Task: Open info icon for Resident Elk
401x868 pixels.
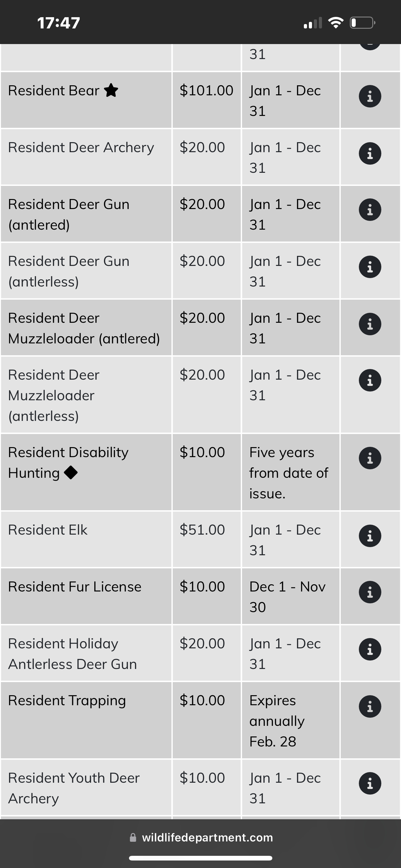Action: (370, 536)
